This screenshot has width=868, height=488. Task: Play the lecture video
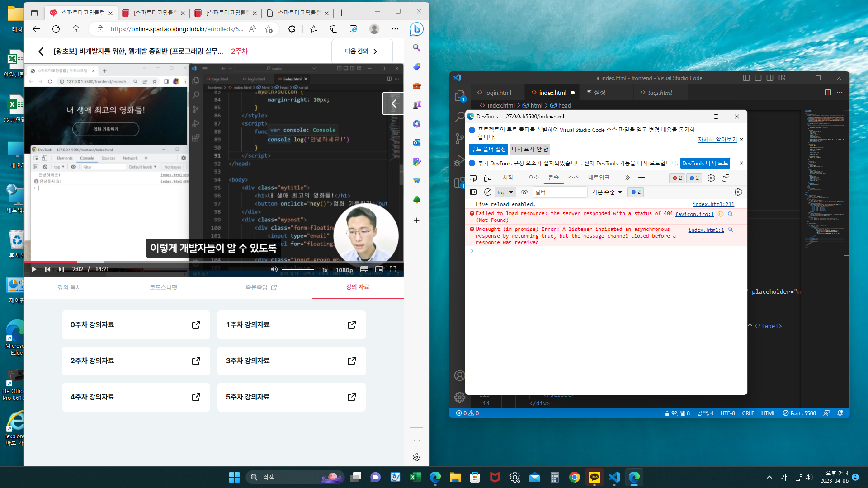click(34, 269)
